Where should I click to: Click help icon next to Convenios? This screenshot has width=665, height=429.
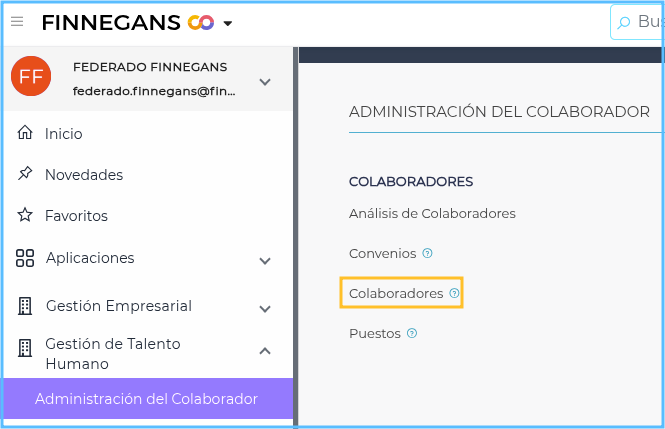pyautogui.click(x=427, y=254)
